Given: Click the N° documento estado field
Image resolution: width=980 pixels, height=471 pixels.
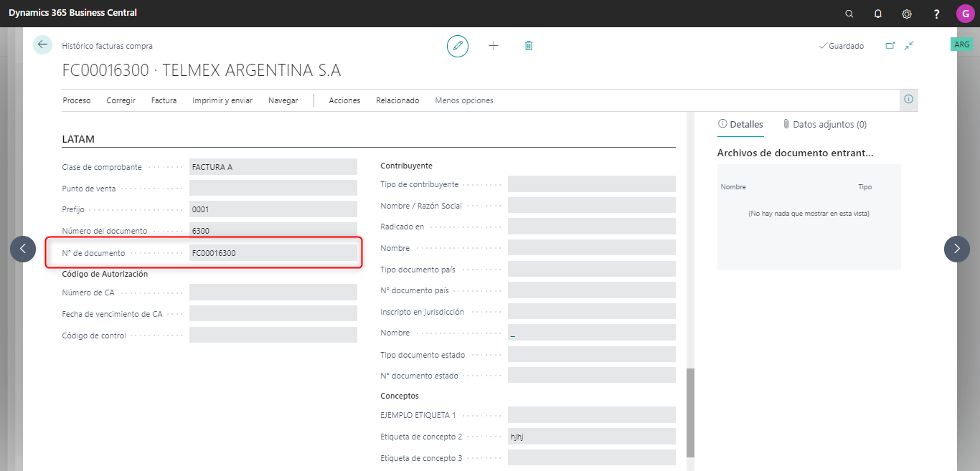Looking at the screenshot, I should click(592, 376).
